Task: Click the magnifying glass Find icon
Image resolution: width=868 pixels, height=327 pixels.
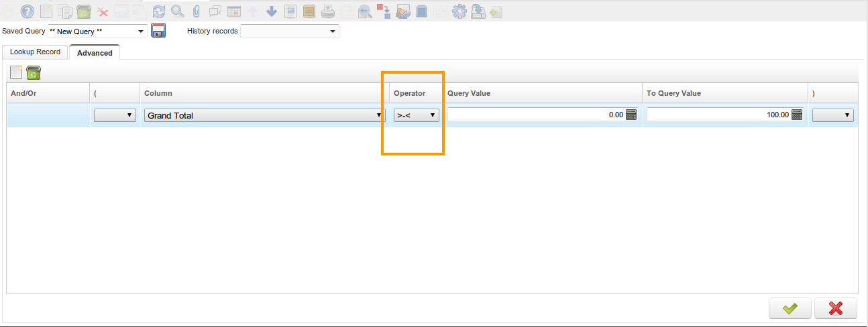Action: [178, 11]
